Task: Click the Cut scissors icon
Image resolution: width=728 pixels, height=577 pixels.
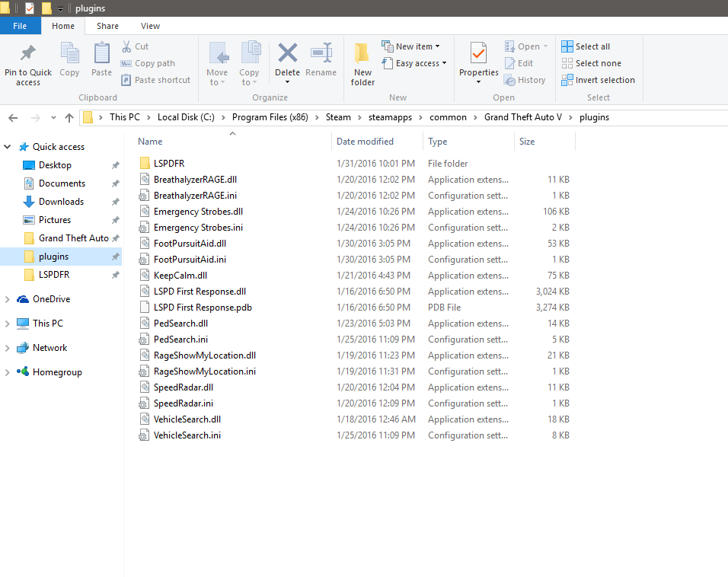Action: pos(126,46)
